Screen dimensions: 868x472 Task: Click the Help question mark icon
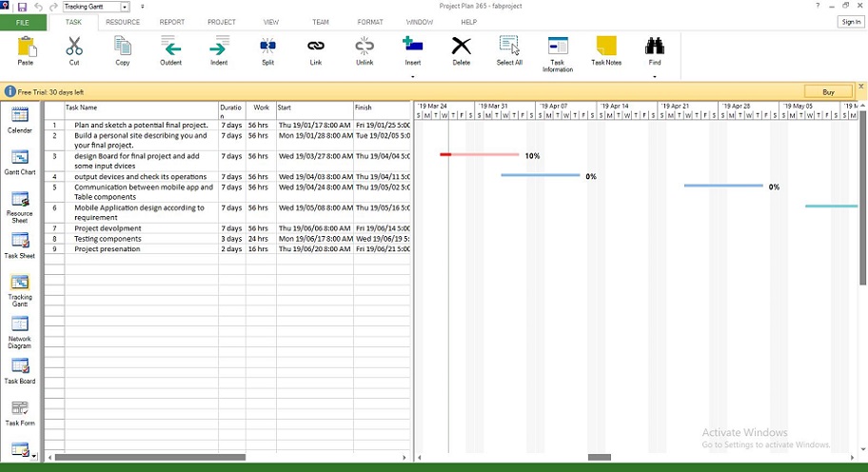818,6
